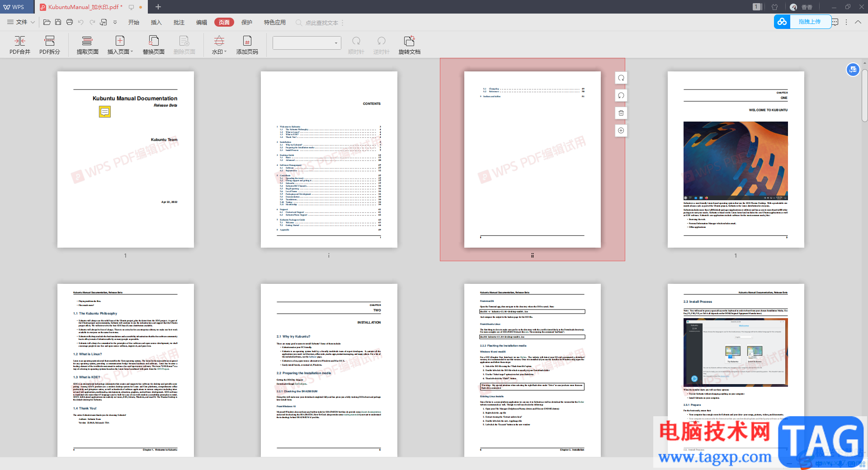
Task: Click the 添加页码 add page number tool
Action: pos(247,45)
